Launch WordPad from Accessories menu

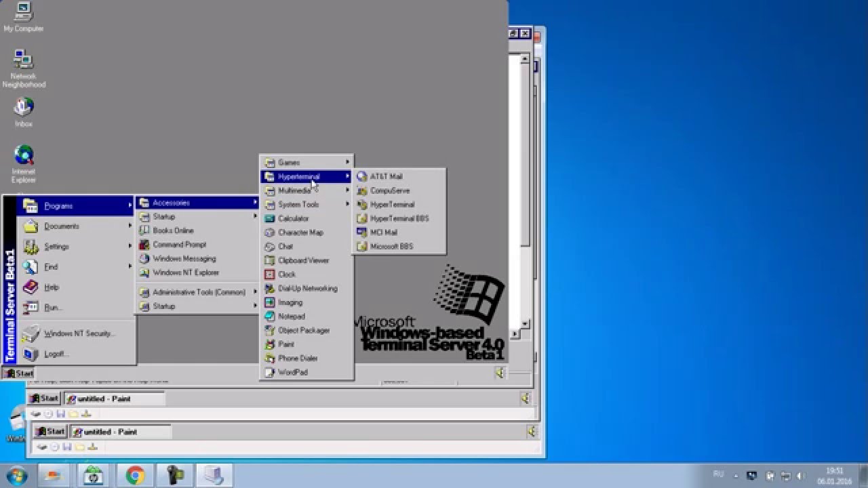click(307, 372)
